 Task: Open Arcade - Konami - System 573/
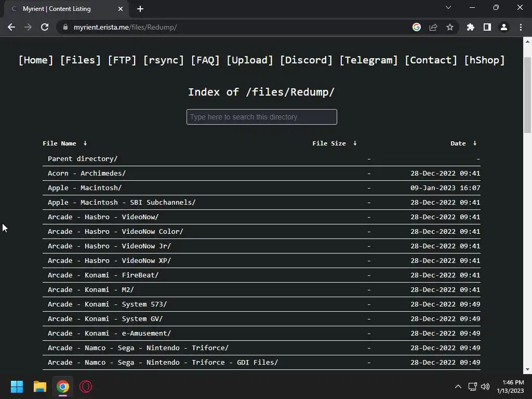pos(107,304)
